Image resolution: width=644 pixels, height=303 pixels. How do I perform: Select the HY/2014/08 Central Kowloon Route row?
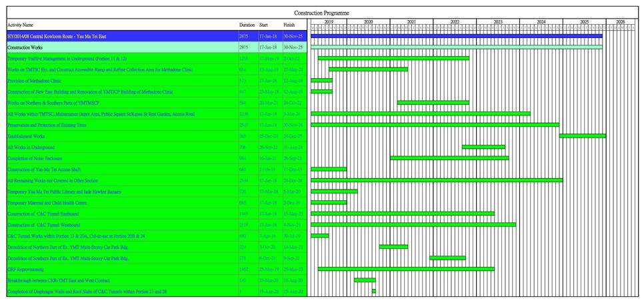tap(57, 36)
